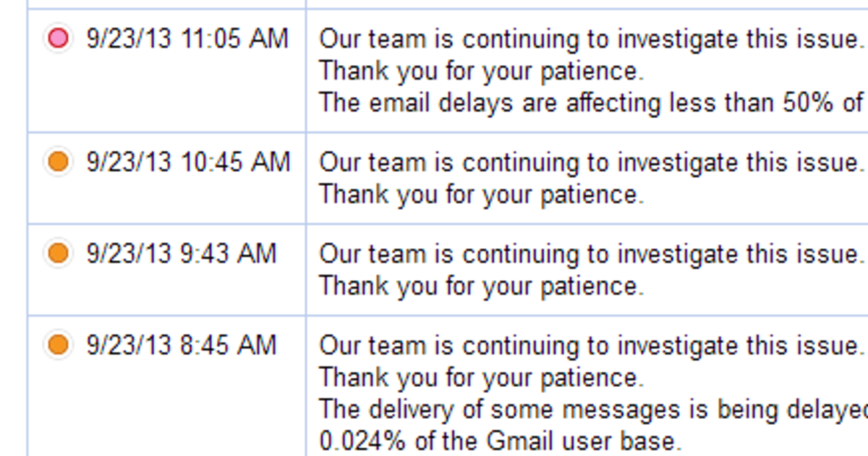Click 'Thank you for your patience' in 8:45 update

coord(481,377)
